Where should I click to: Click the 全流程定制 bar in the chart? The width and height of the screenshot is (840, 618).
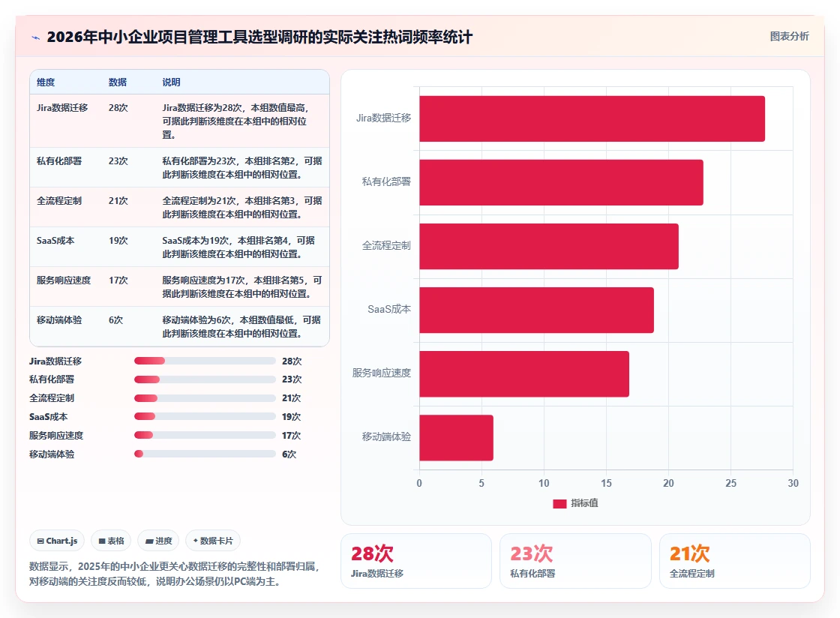(x=548, y=246)
